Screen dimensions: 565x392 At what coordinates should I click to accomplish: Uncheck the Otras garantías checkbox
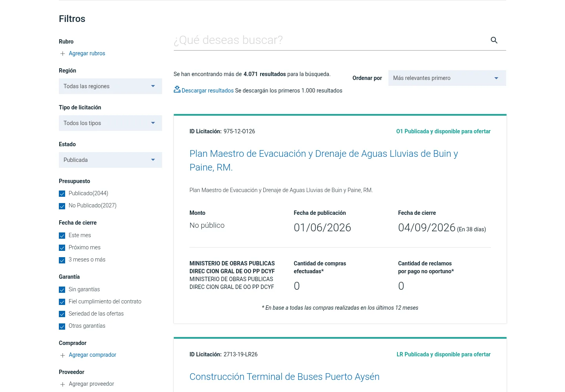pos(62,326)
